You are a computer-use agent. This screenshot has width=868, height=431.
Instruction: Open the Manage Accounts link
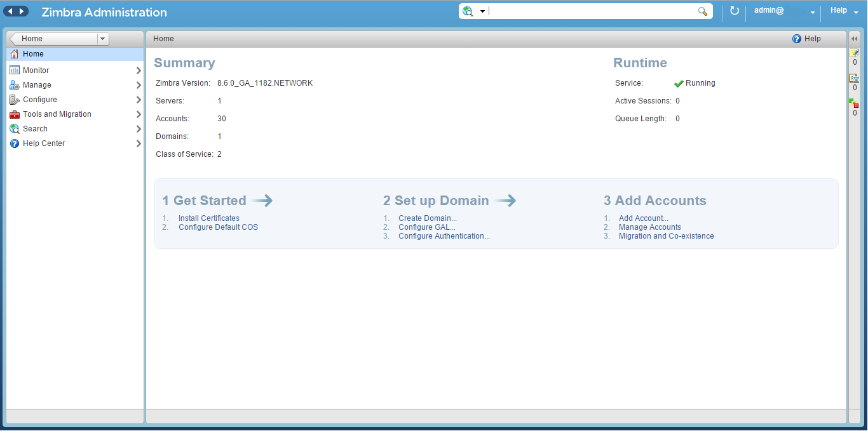650,227
